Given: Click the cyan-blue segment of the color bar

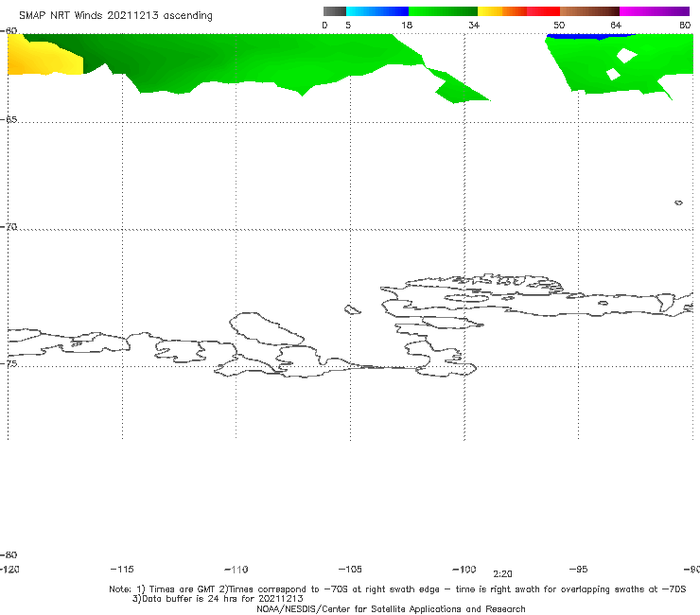Looking at the screenshot, I should click(377, 11).
